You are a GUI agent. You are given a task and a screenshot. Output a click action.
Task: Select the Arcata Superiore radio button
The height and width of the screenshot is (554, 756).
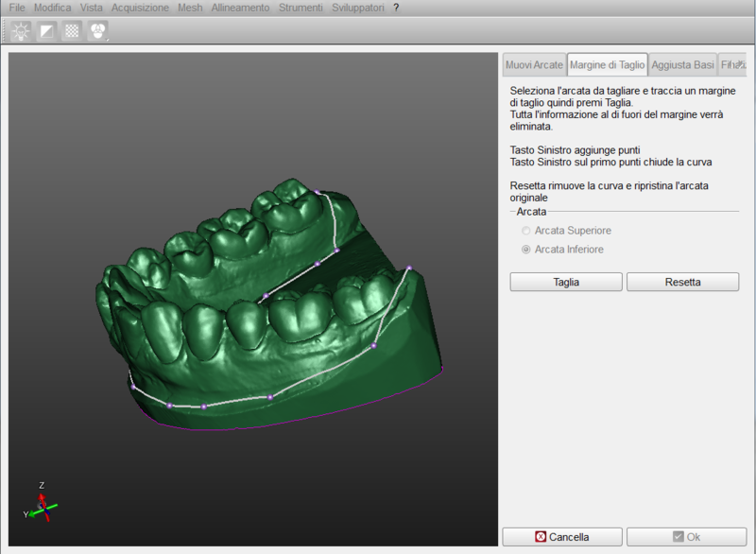point(525,231)
